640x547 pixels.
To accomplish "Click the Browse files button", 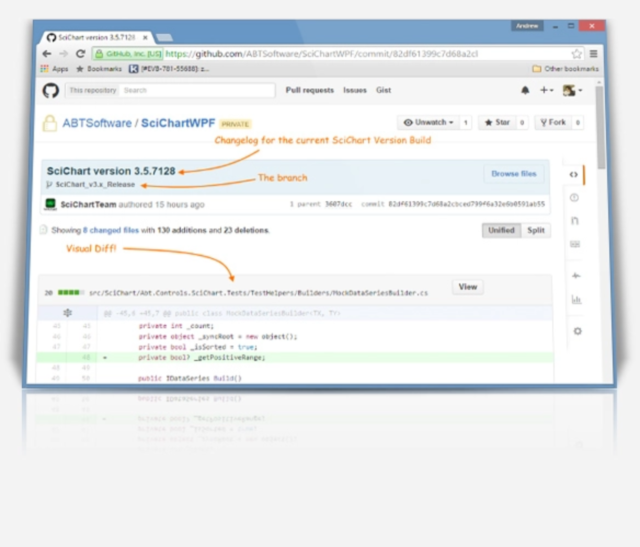I will tap(515, 174).
